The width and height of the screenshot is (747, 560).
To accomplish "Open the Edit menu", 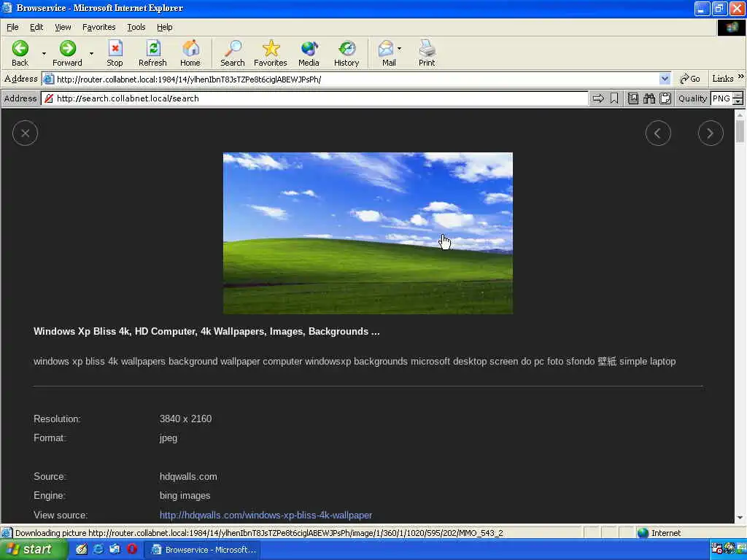I will (x=36, y=27).
